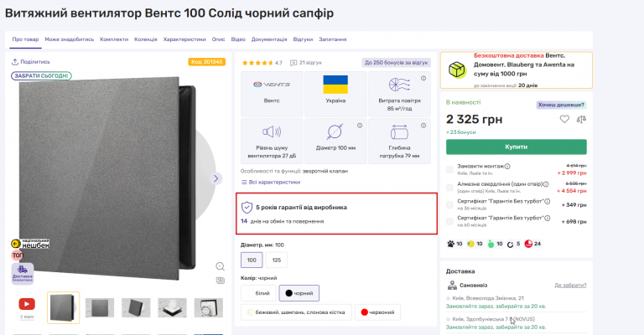Open info tooltip for Витрата повітря

pyautogui.click(x=423, y=79)
